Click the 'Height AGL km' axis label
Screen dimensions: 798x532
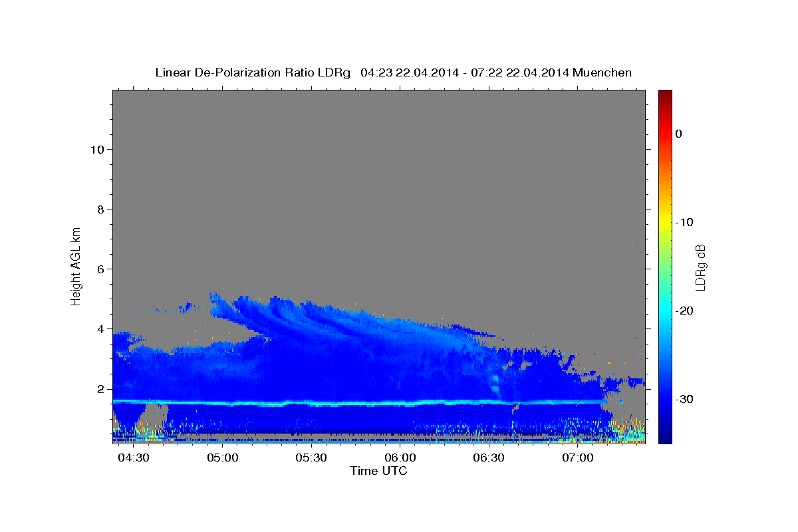pyautogui.click(x=76, y=265)
